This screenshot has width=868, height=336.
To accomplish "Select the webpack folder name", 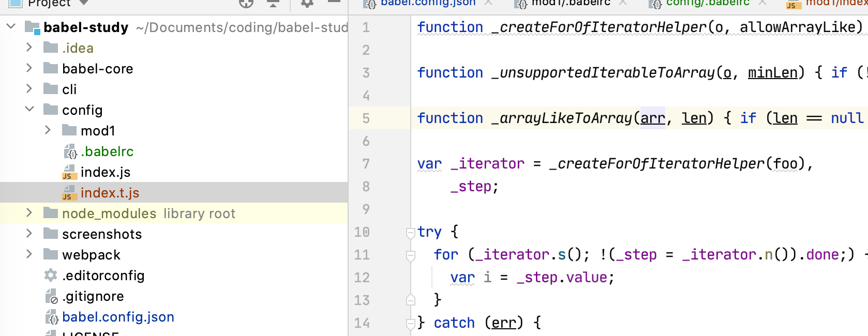I will (91, 255).
